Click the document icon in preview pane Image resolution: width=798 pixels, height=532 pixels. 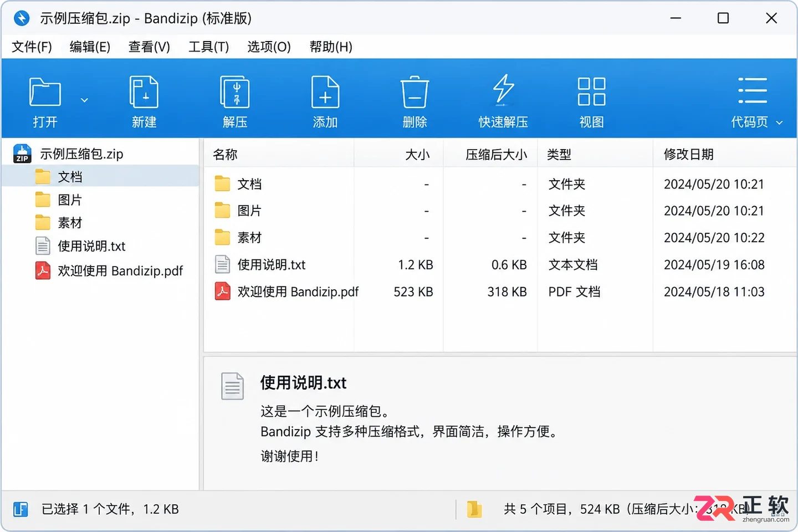233,386
